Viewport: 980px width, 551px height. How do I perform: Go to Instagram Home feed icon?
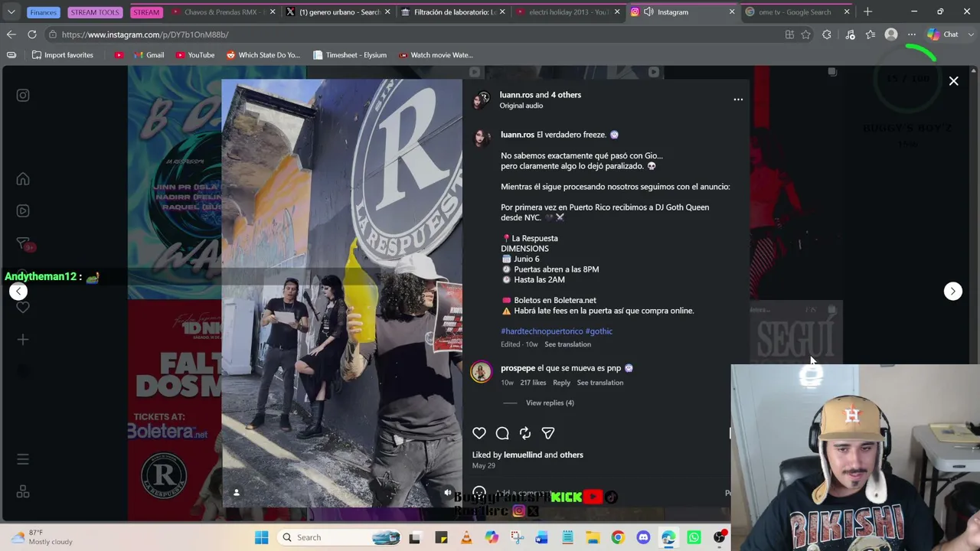pyautogui.click(x=23, y=179)
